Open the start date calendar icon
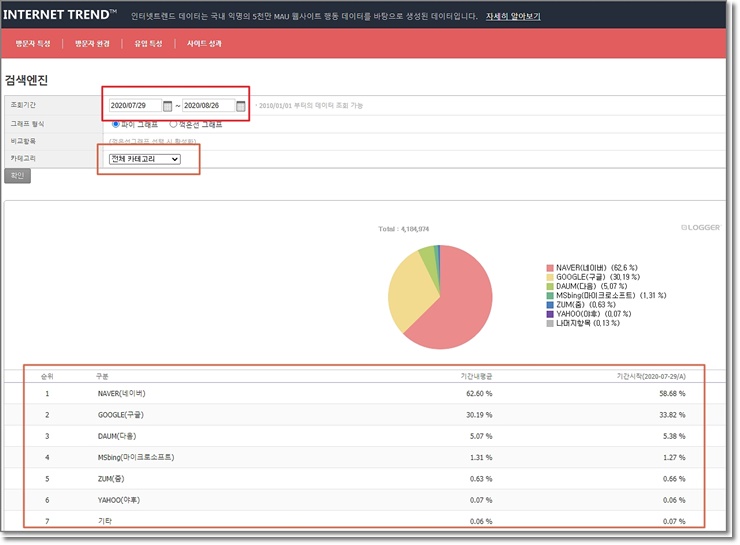Image resolution: width=740 pixels, height=545 pixels. coord(168,106)
